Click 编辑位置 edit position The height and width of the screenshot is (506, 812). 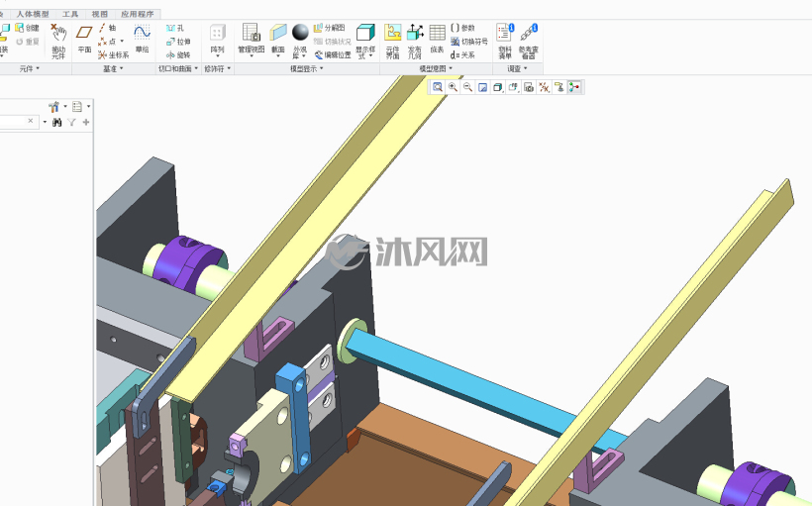click(333, 54)
